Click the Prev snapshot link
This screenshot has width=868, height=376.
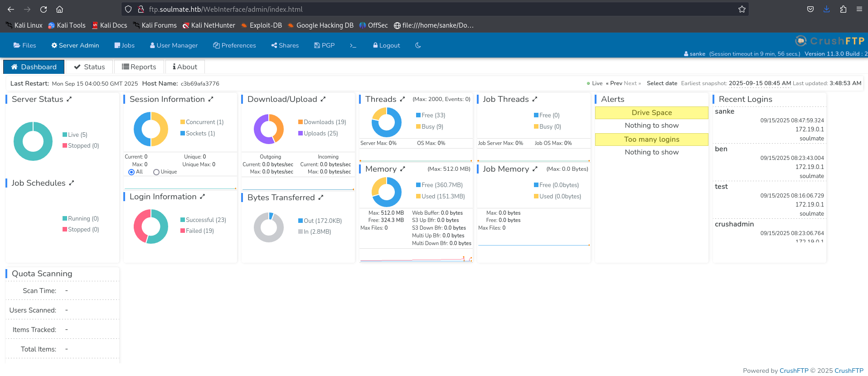614,83
